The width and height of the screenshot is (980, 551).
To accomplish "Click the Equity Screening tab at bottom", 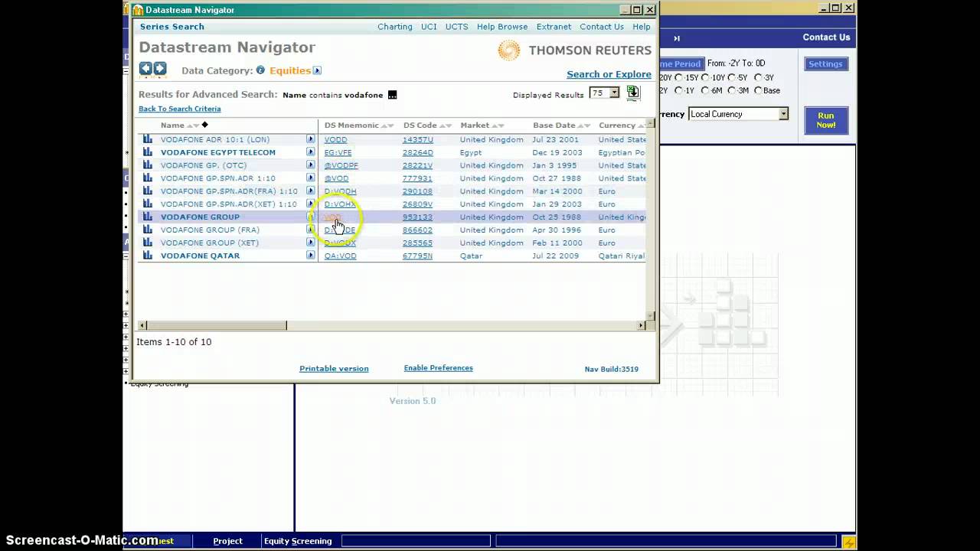I will point(298,541).
